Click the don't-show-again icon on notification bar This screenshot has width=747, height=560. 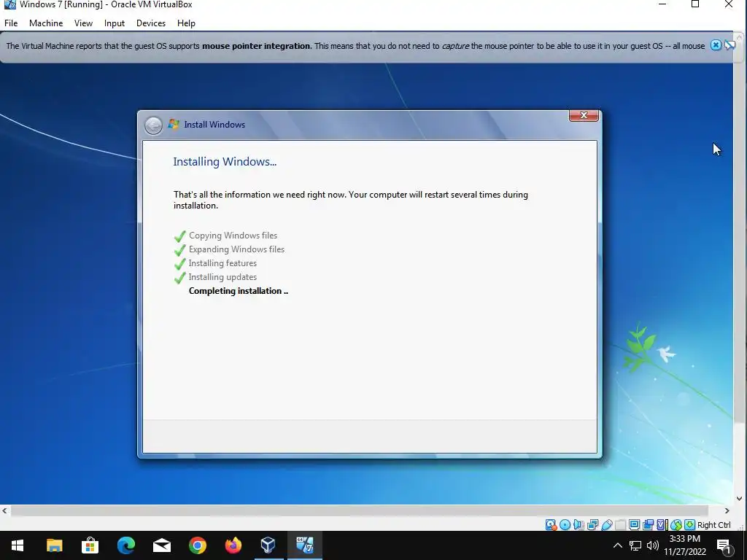point(729,45)
